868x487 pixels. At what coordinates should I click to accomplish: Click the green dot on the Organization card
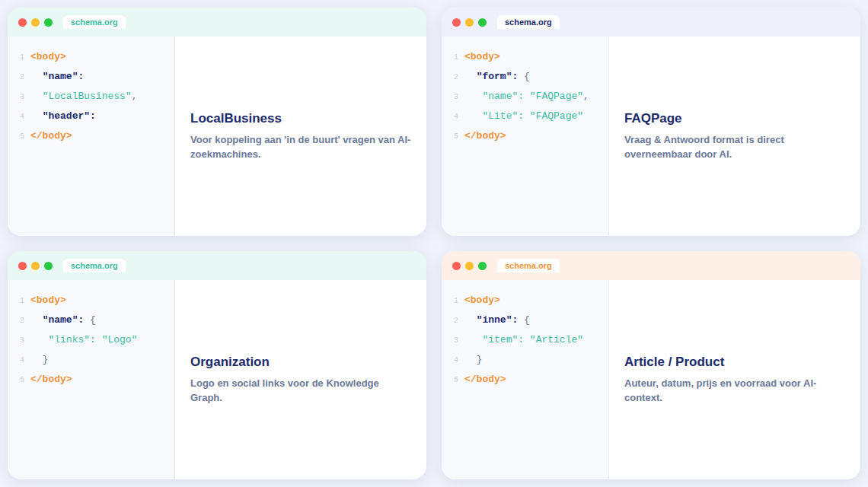pyautogui.click(x=48, y=266)
